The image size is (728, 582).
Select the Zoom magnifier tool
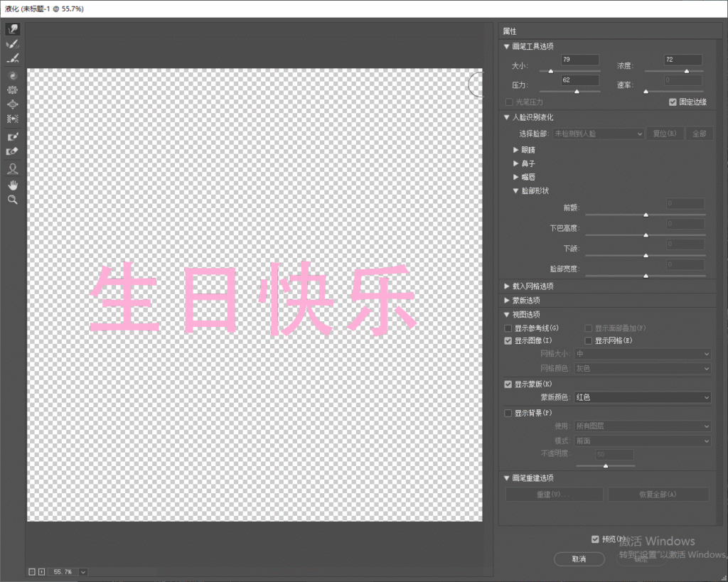(x=13, y=200)
